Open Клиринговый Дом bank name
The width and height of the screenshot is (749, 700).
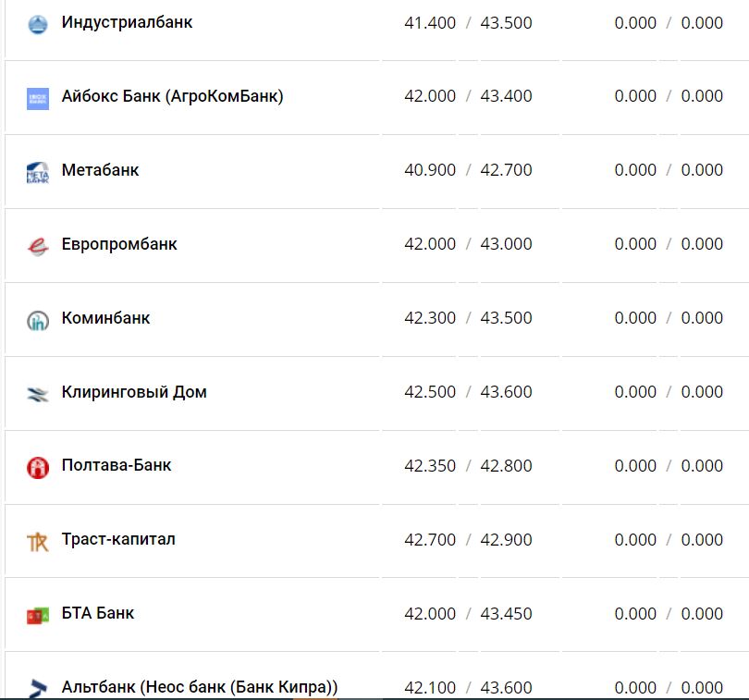134,392
